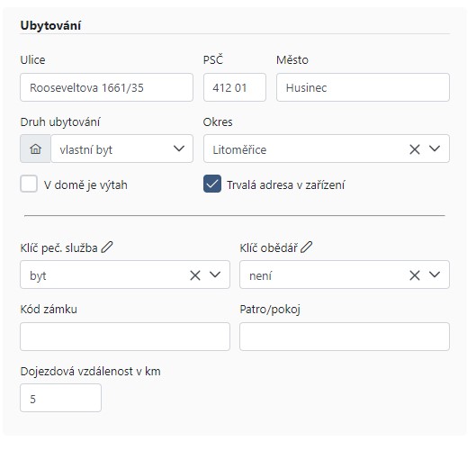Viewport: 476px width, 450px height.
Task: Expand the Klíč peč. služba dropdown arrow
Action: coord(215,274)
